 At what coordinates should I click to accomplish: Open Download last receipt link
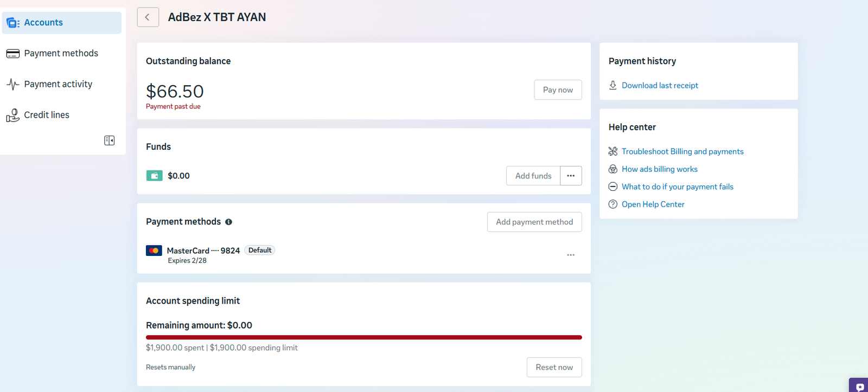(x=660, y=86)
